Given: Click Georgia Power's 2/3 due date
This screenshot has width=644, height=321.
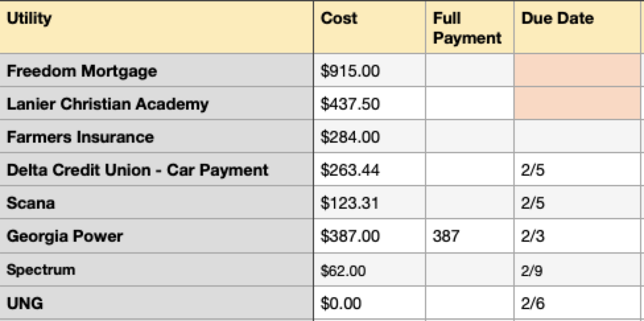Looking at the screenshot, I should tap(577, 236).
